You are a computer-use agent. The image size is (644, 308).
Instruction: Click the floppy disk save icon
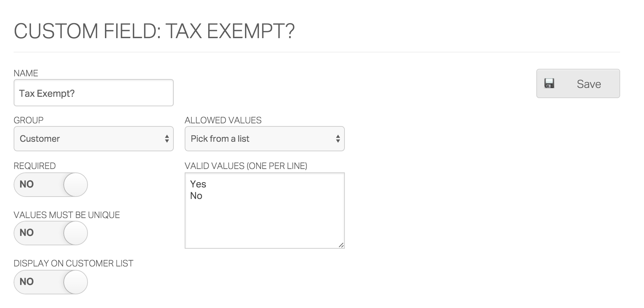click(x=550, y=83)
